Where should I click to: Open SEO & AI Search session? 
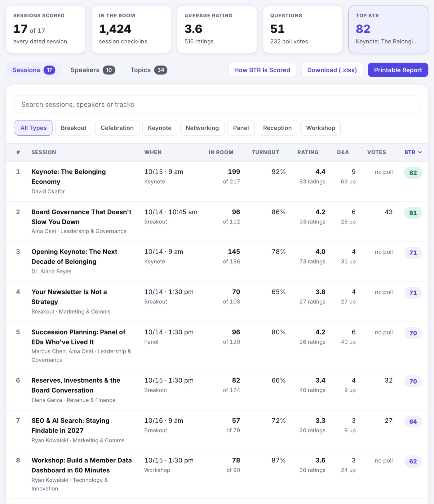(x=70, y=425)
